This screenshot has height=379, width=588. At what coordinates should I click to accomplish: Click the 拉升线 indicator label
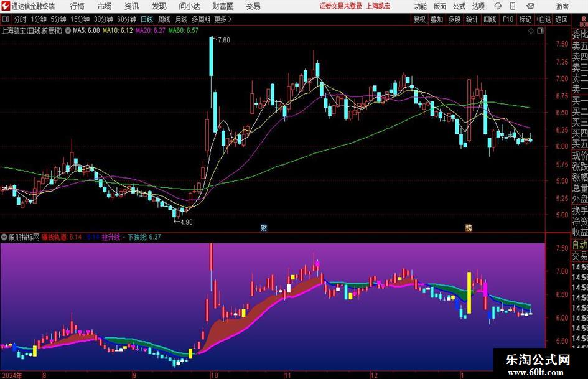(111, 237)
